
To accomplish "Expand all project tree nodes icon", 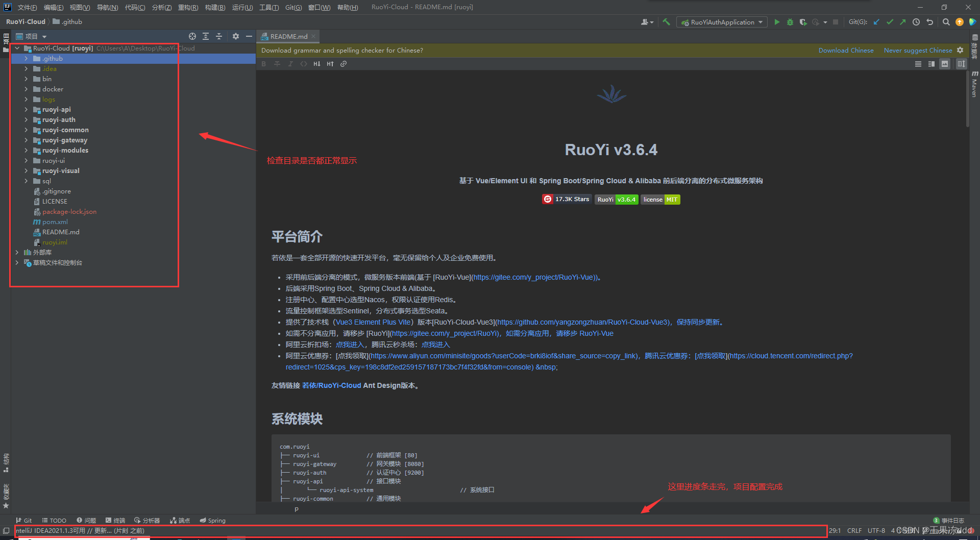I will tap(206, 36).
